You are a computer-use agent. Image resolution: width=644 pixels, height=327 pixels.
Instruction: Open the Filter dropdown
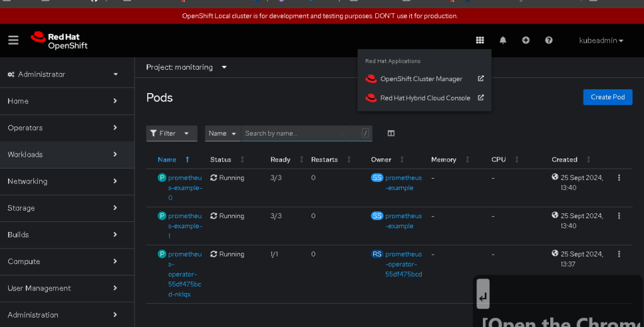(172, 133)
